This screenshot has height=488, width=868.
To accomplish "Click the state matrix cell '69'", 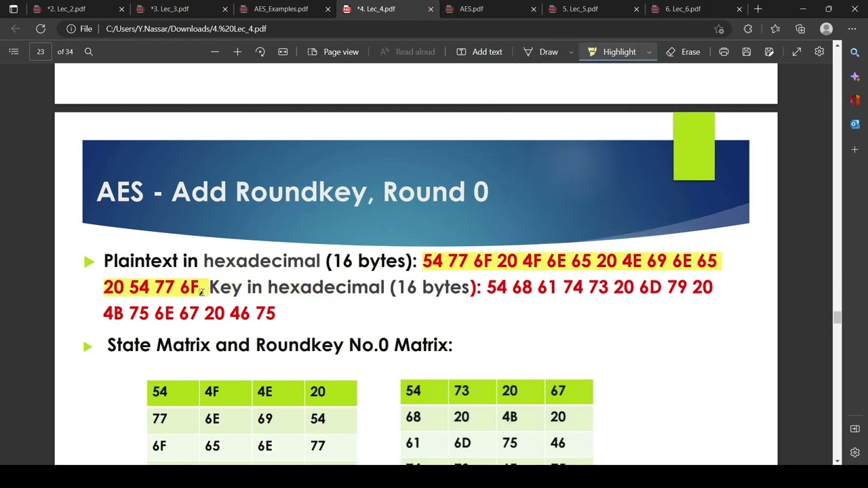I will (x=265, y=419).
